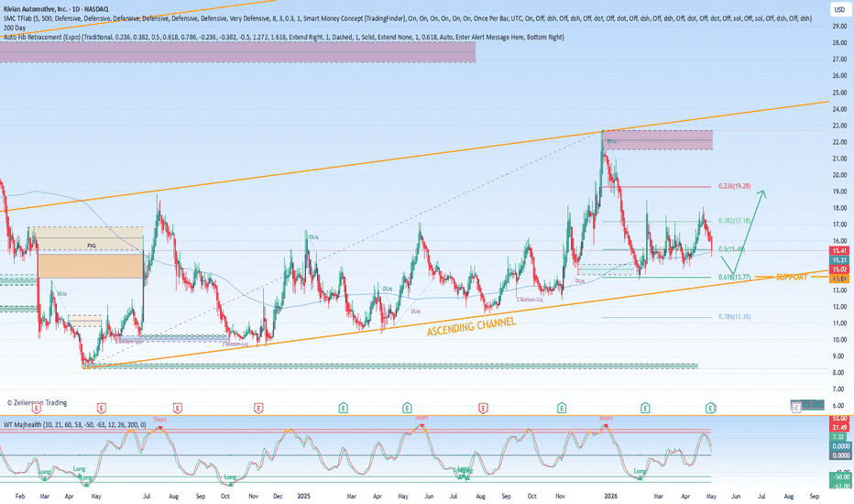Select the orange SUPPORT text label
The image size is (854, 504).
792,278
